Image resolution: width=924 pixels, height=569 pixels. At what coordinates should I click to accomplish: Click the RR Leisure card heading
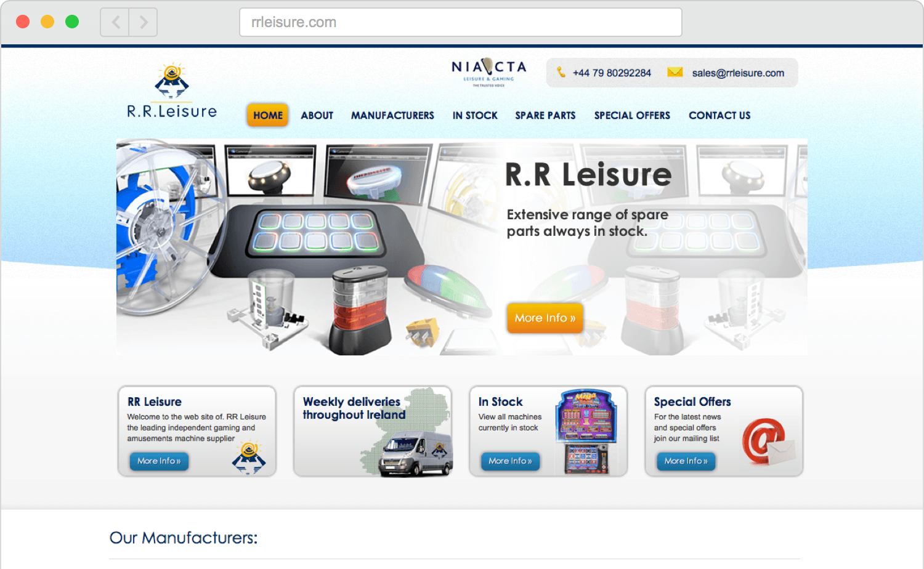tap(155, 402)
